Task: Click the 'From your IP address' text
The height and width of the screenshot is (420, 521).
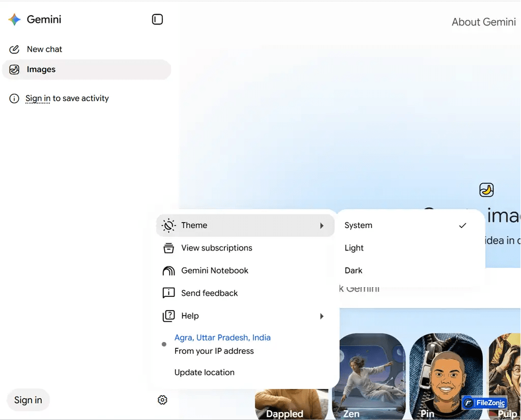Action: tap(214, 351)
